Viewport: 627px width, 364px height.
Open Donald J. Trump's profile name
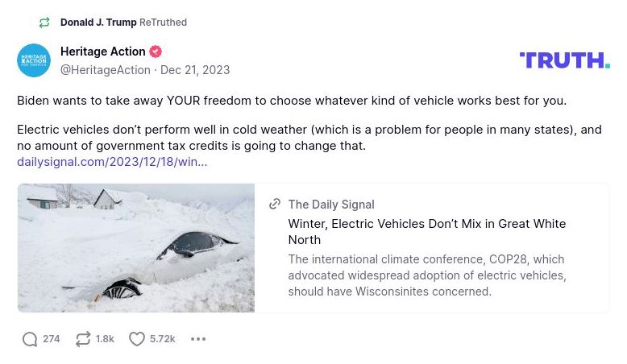click(x=98, y=23)
